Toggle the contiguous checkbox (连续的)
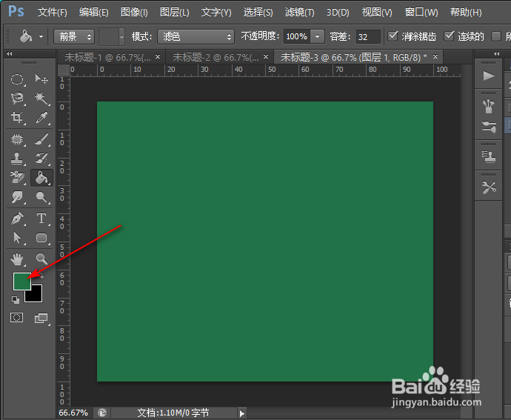This screenshot has height=420, width=511. coord(449,36)
